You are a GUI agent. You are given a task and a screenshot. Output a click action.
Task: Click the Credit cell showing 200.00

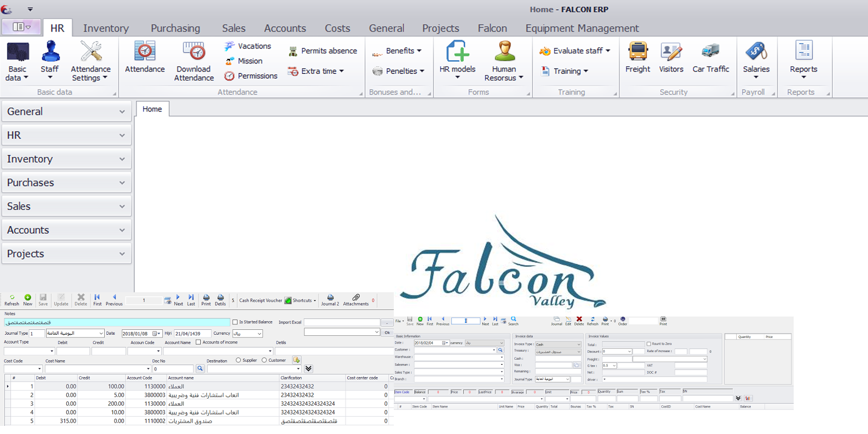click(101, 404)
